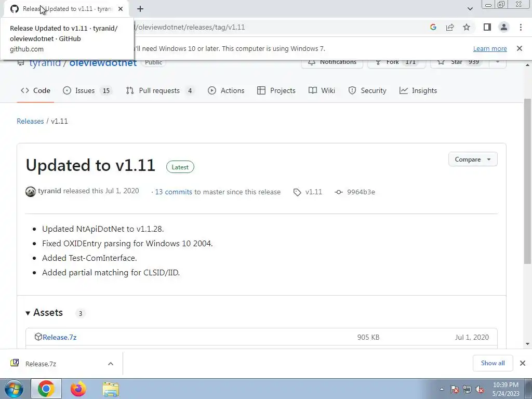The height and width of the screenshot is (399, 532).
Task: Click the Security shield icon
Action: (x=352, y=90)
